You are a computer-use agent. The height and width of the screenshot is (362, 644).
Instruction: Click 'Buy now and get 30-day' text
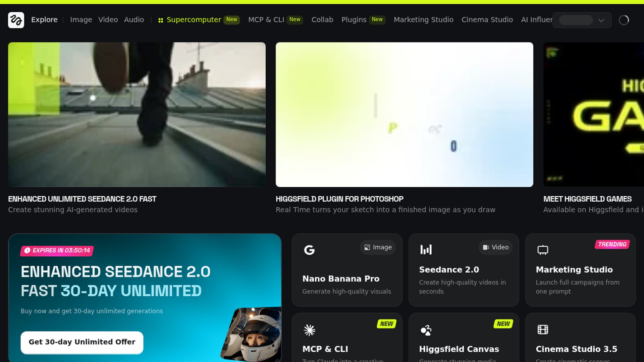92,311
